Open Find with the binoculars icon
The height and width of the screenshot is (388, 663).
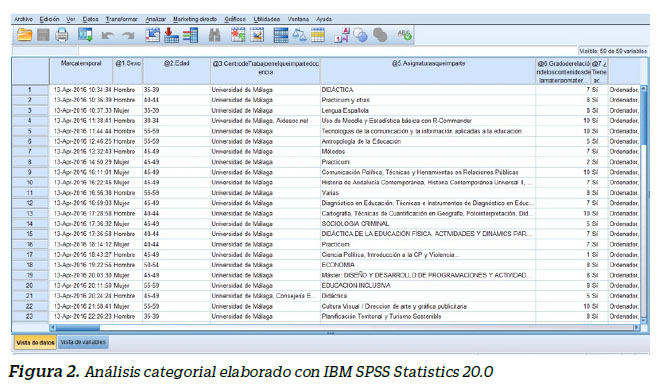click(214, 35)
